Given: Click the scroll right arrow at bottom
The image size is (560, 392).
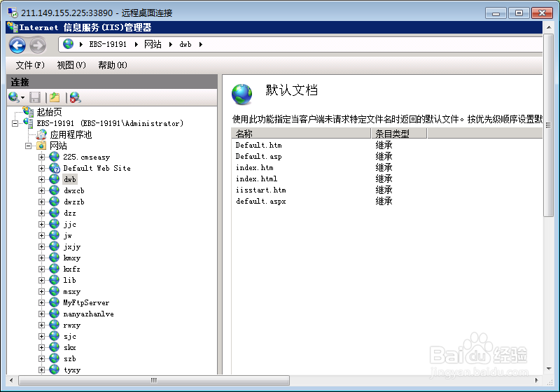Looking at the screenshot, I should coord(536,380).
